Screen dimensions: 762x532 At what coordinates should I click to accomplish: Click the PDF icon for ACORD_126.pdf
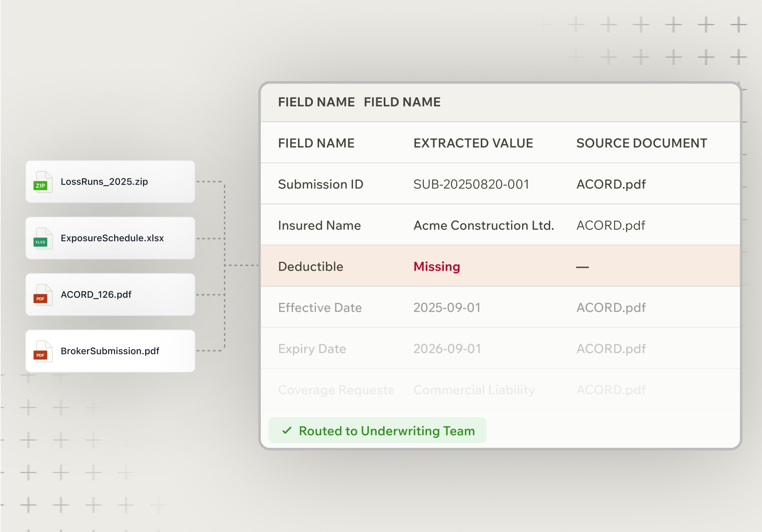click(x=42, y=295)
